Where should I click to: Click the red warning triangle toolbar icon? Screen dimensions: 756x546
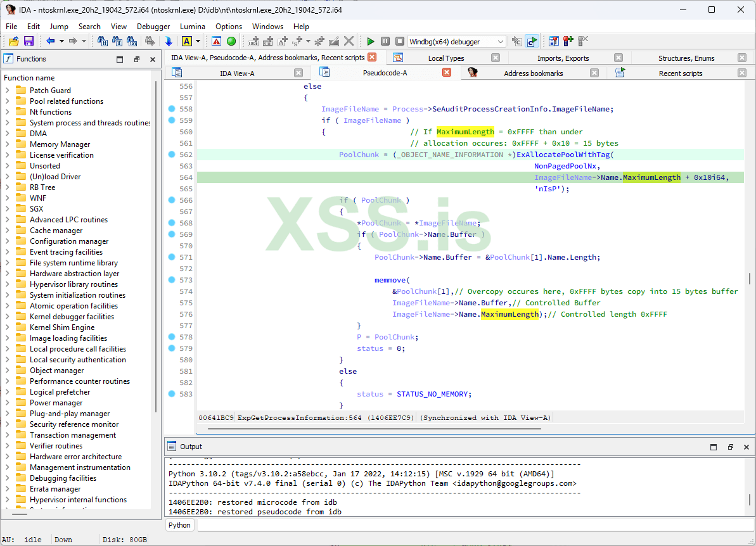pos(216,41)
